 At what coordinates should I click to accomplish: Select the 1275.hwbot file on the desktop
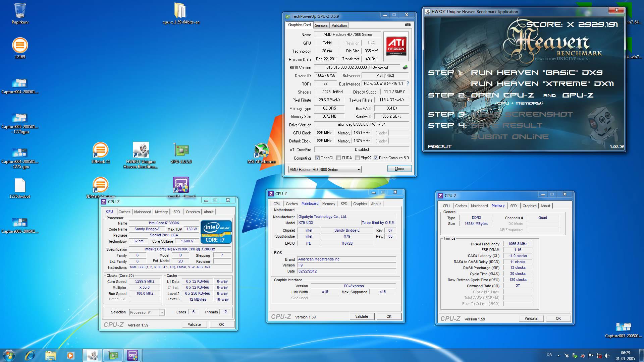20,188
